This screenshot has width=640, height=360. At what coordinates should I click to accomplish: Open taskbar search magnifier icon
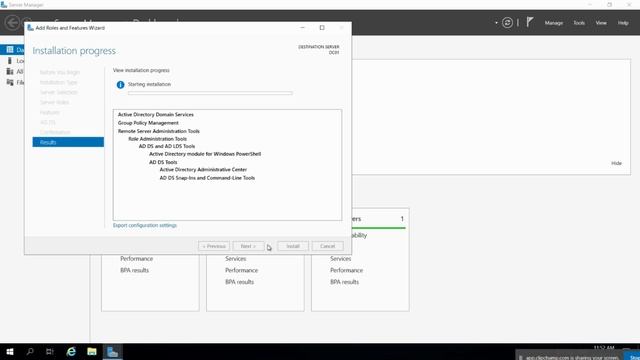click(x=30, y=352)
